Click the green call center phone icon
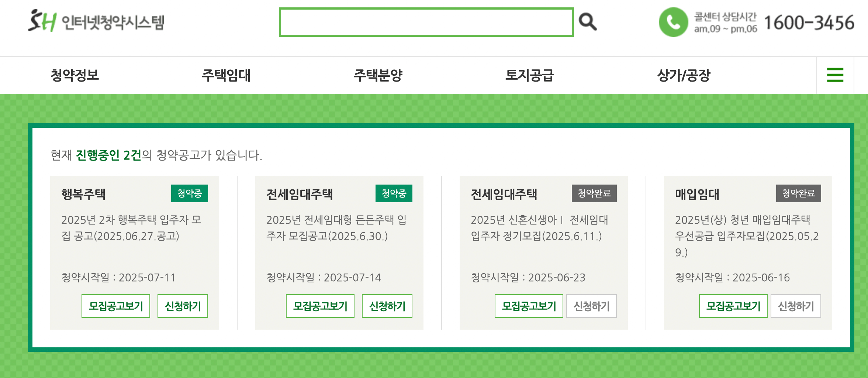The width and height of the screenshot is (868, 378). 673,22
